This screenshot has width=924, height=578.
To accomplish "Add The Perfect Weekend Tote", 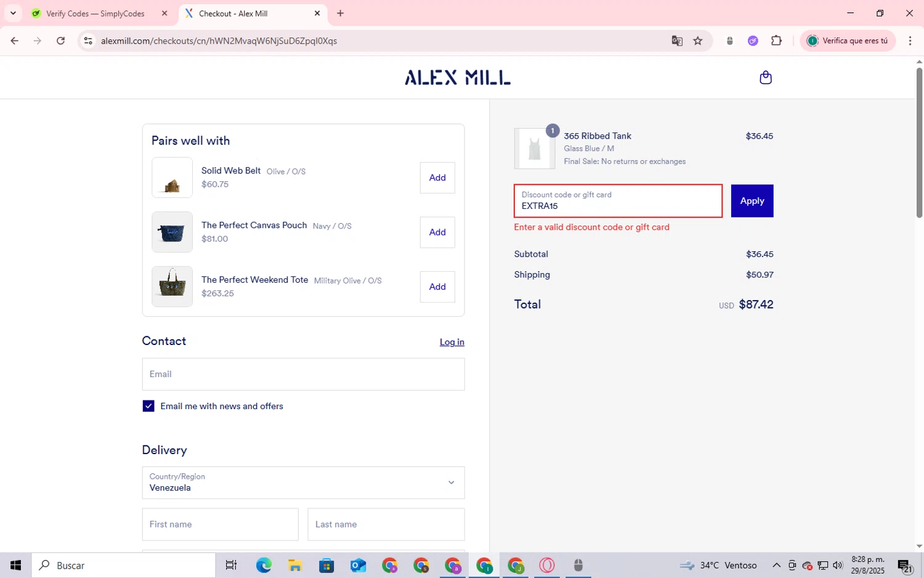I will point(437,287).
